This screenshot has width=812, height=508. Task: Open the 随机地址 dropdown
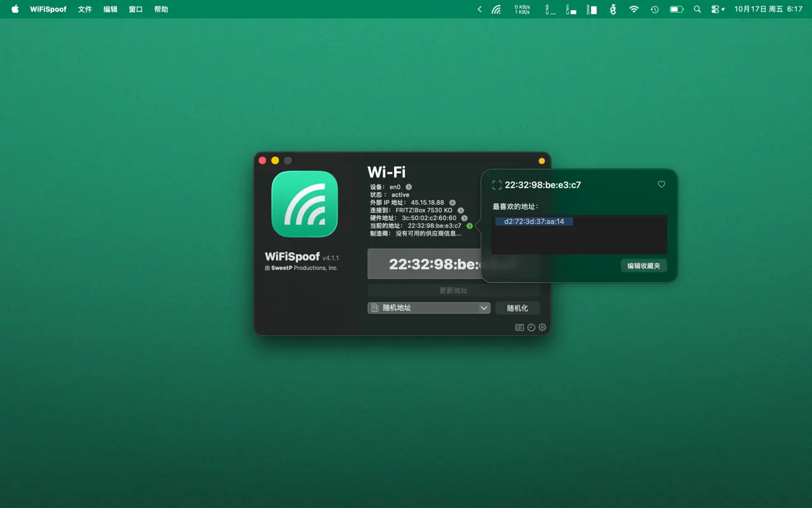point(429,308)
